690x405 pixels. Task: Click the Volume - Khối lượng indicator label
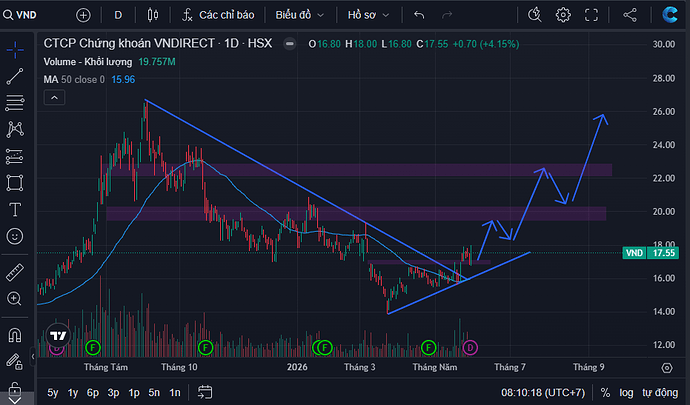[88, 62]
